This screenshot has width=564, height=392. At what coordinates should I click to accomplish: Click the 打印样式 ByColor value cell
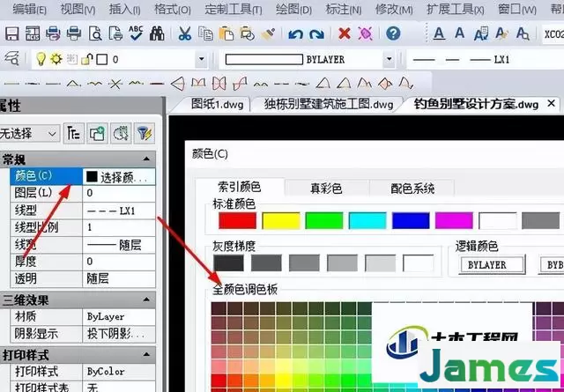119,372
